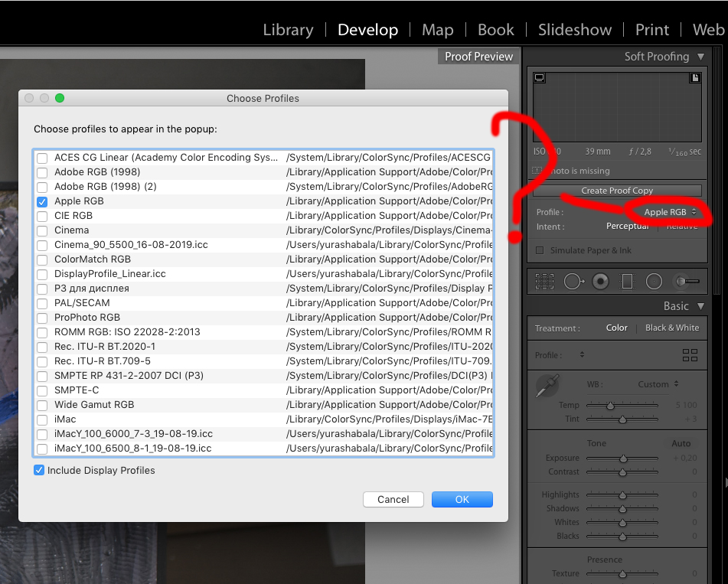Check the PAL/SECAM profile

point(42,304)
